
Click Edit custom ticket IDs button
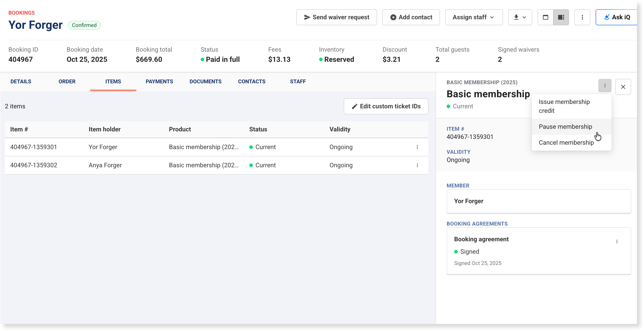[x=386, y=106]
